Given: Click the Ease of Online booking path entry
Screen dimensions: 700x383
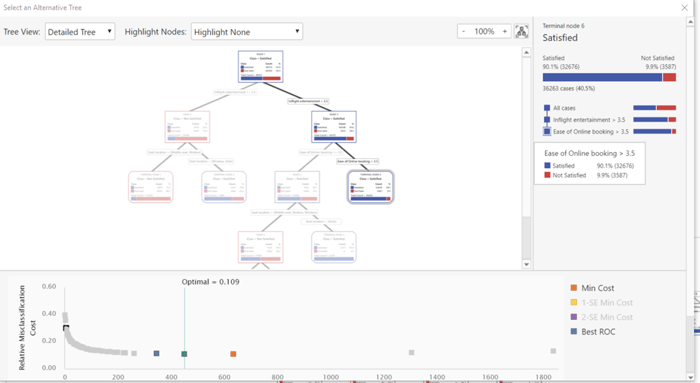Looking at the screenshot, I should point(590,132).
